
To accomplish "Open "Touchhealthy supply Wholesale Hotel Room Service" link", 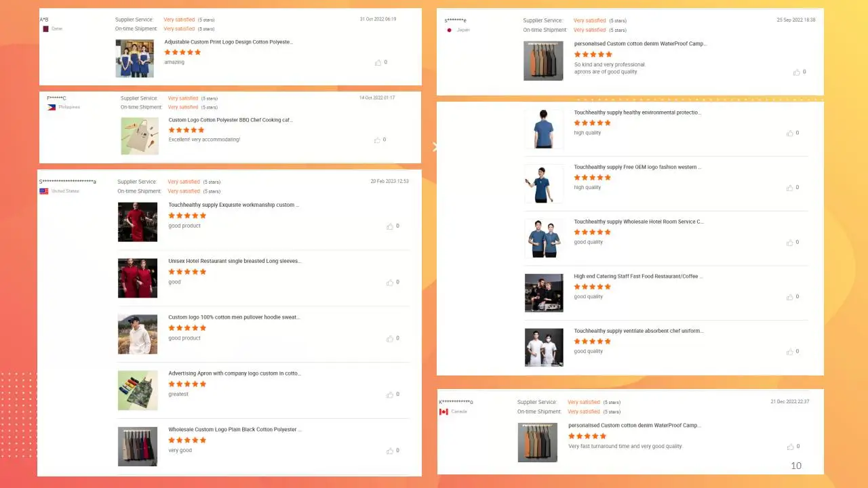I will coord(639,222).
